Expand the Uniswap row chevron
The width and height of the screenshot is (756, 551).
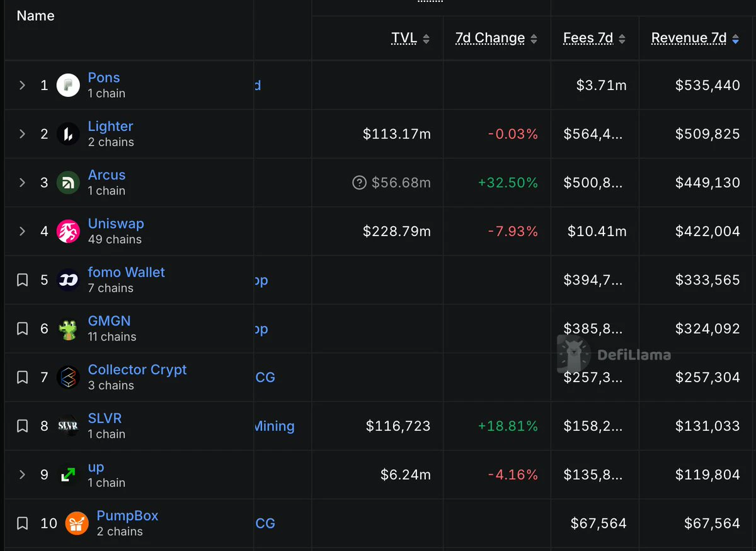(22, 231)
